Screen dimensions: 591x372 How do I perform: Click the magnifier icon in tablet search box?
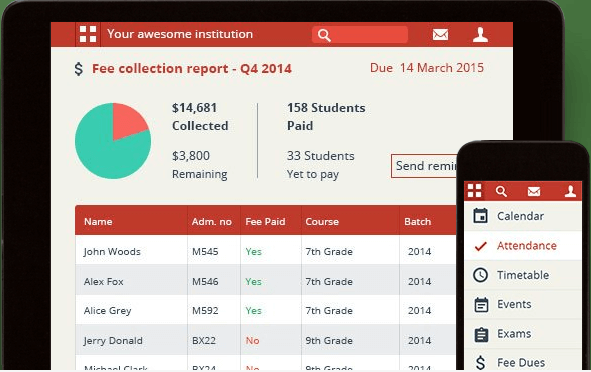point(324,35)
